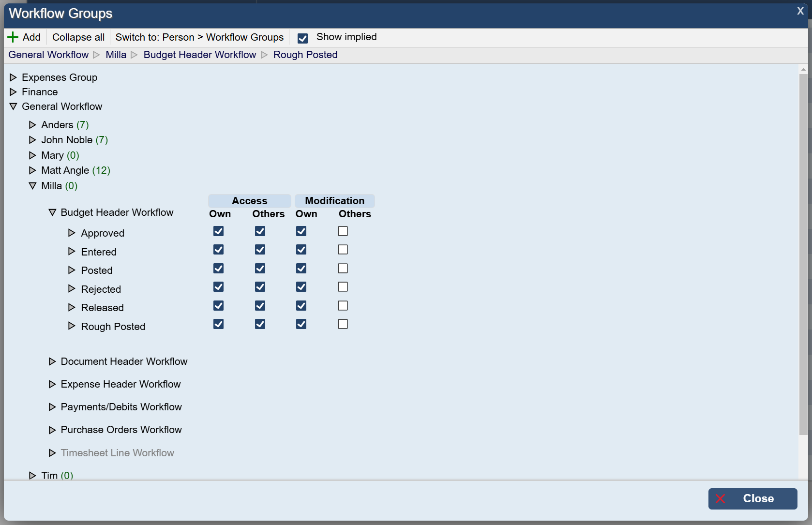Expand Matt Angle's tree arrow
This screenshot has width=812, height=525.
(x=32, y=170)
